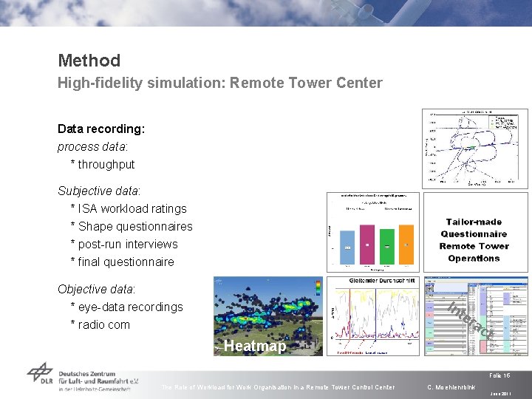Image resolution: width=532 pixels, height=399 pixels.
Task: Click the 'Data recording:' heading
Action: click(x=101, y=129)
